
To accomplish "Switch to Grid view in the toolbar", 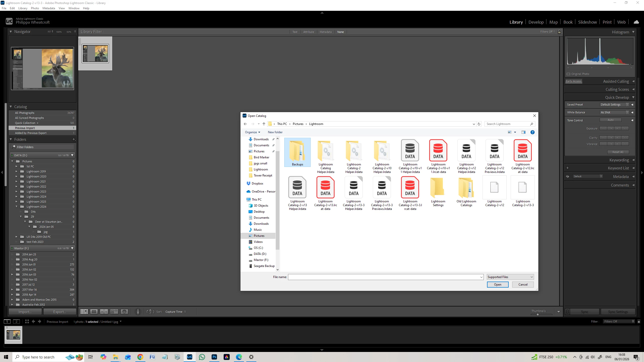I will [x=84, y=312].
